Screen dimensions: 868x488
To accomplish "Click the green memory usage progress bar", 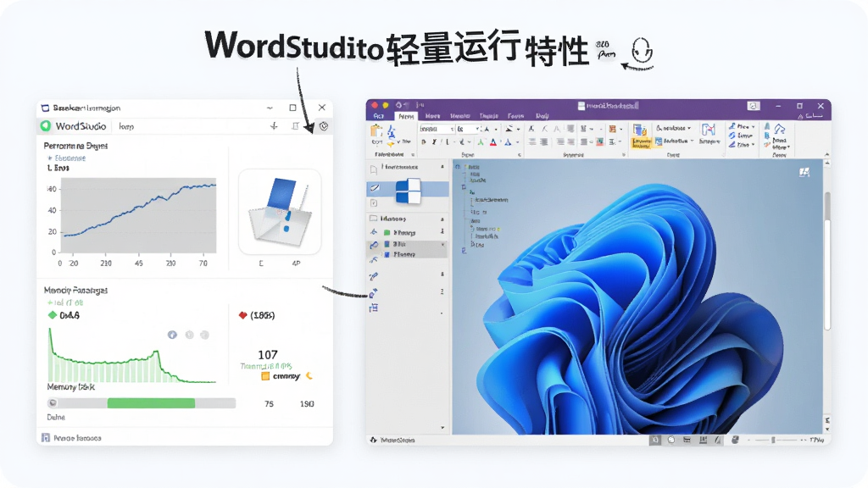I will pos(151,403).
